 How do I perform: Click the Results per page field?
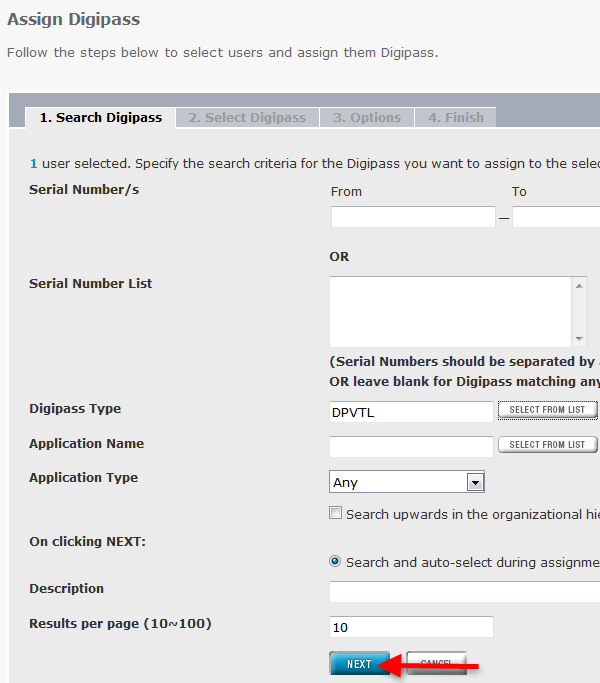[411, 627]
